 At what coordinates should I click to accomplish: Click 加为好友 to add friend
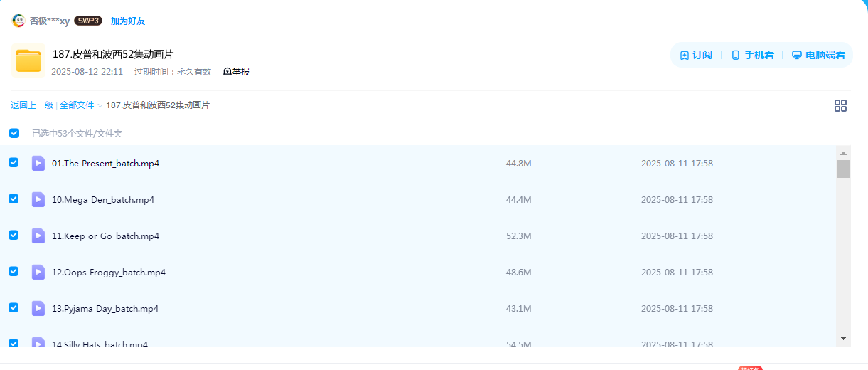pyautogui.click(x=128, y=21)
